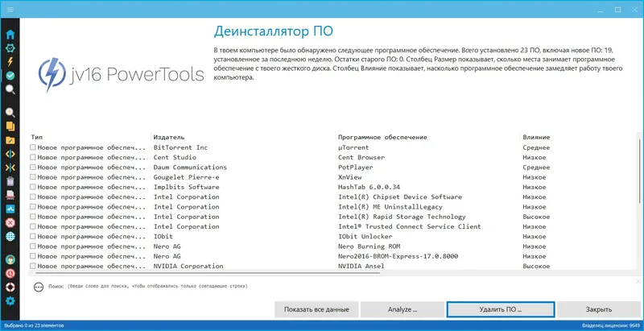
Task: Open the yellow folder sidebar tool
Action: coord(10,140)
